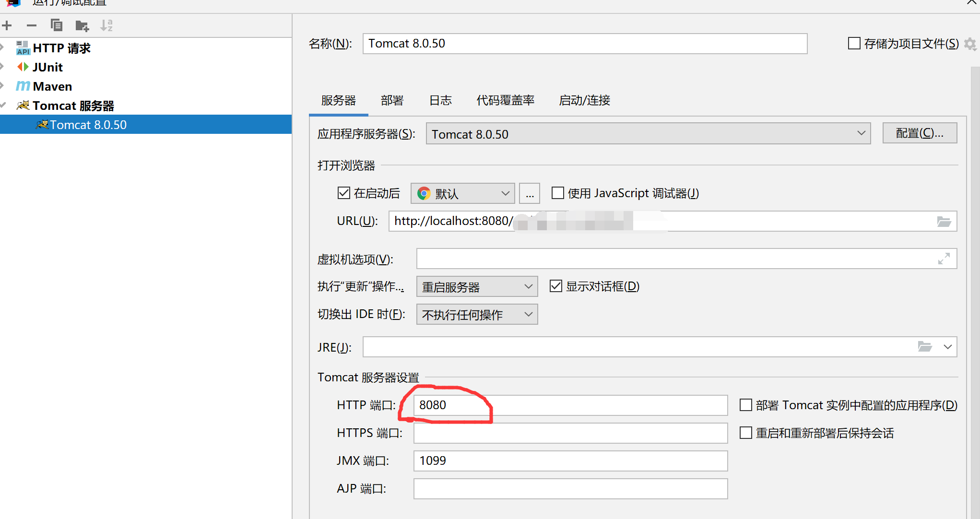Click the 名称 name input field
This screenshot has height=519, width=980.
[585, 44]
